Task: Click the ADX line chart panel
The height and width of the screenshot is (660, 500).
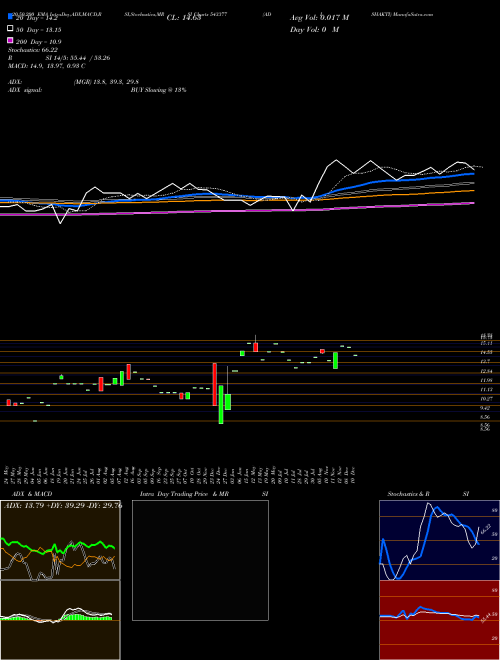Action: coord(60,540)
